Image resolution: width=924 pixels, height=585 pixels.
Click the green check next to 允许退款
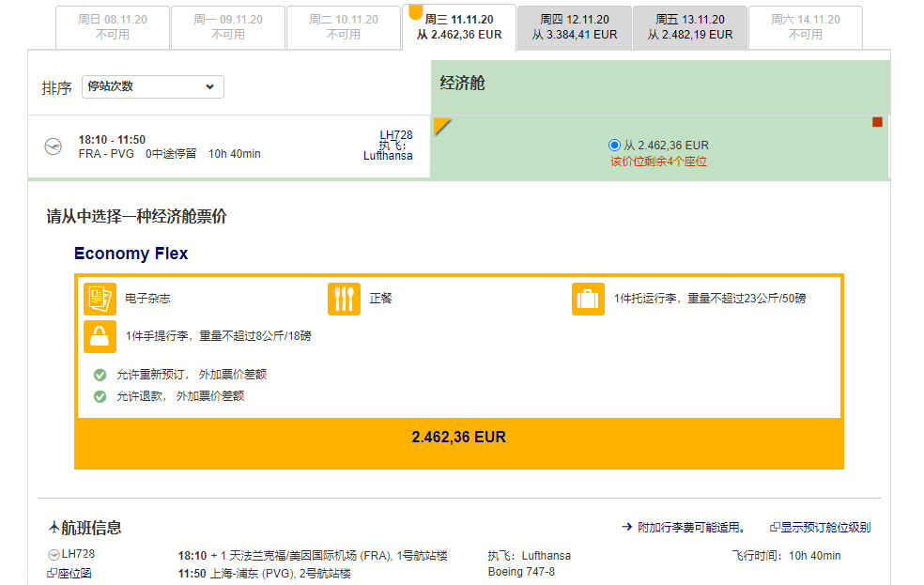point(100,396)
